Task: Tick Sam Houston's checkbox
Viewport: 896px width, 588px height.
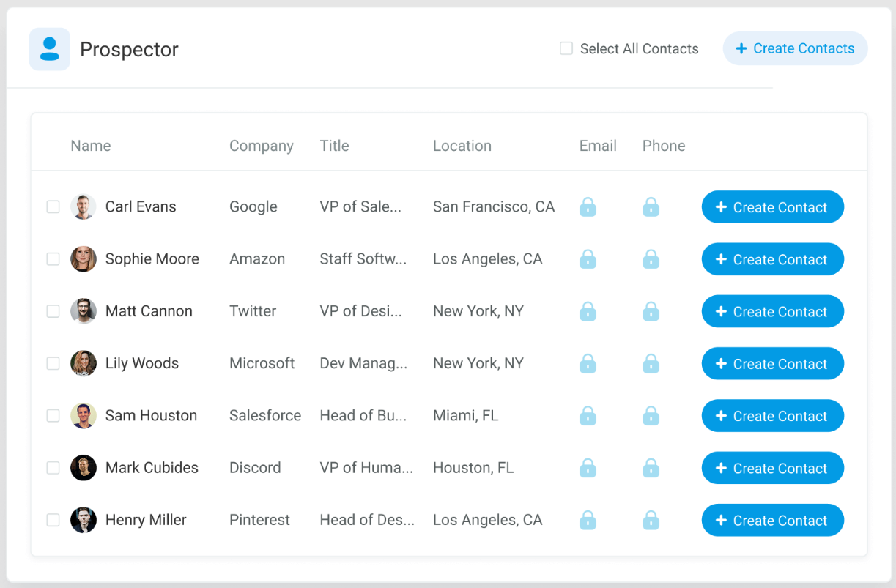Action: click(x=53, y=415)
